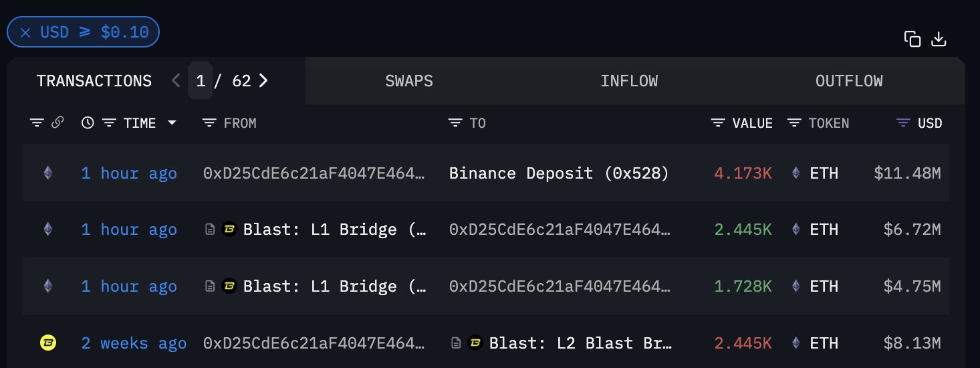Click the clock icon beside TIME
This screenshot has width=980, height=368.
click(x=88, y=122)
